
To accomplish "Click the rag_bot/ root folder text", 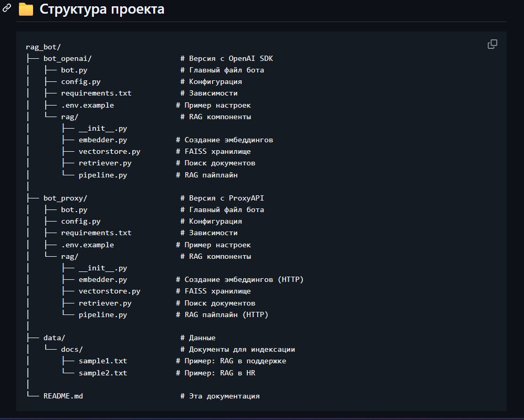I will 43,47.
